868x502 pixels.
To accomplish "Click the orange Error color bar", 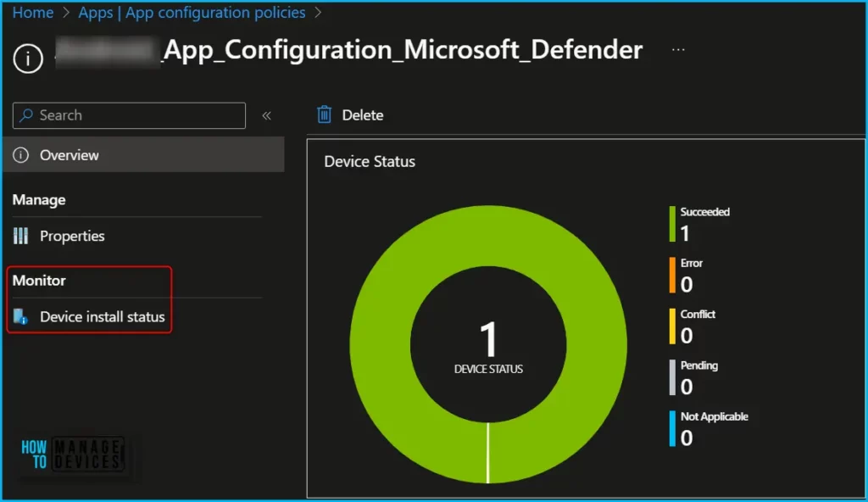I will (x=672, y=275).
